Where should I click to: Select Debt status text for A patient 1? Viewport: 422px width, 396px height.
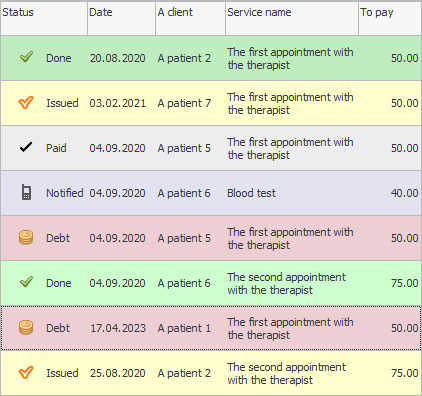point(58,328)
